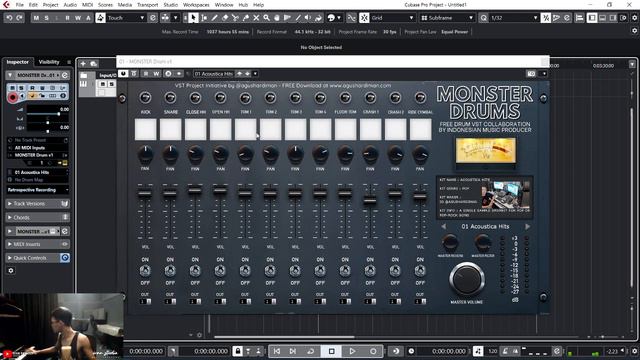The width and height of the screenshot is (640, 360).
Task: Toggle global Read automation R button
Action: coord(67,18)
